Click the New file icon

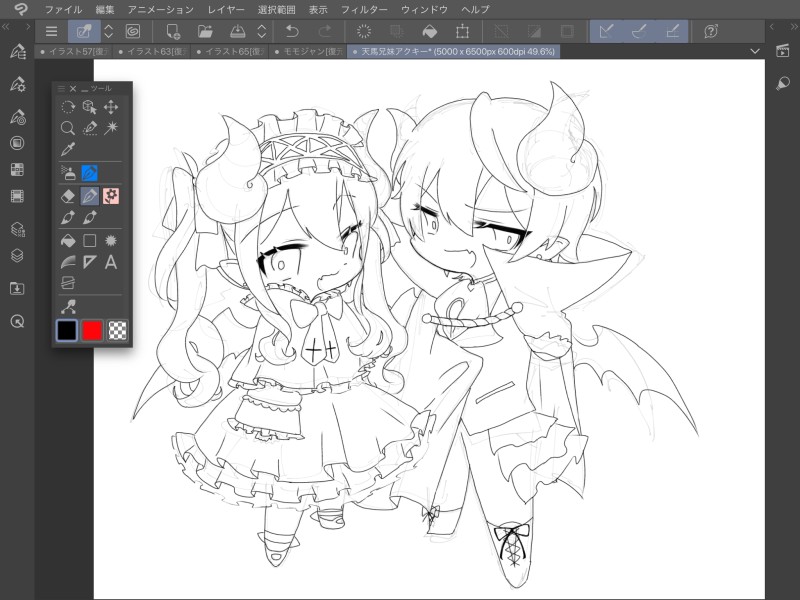[173, 32]
